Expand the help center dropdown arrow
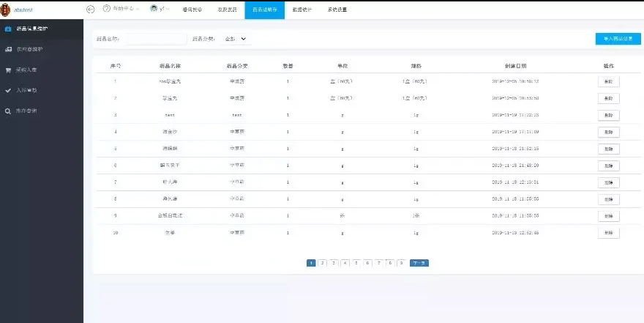This screenshot has height=323, width=644. pyautogui.click(x=138, y=10)
